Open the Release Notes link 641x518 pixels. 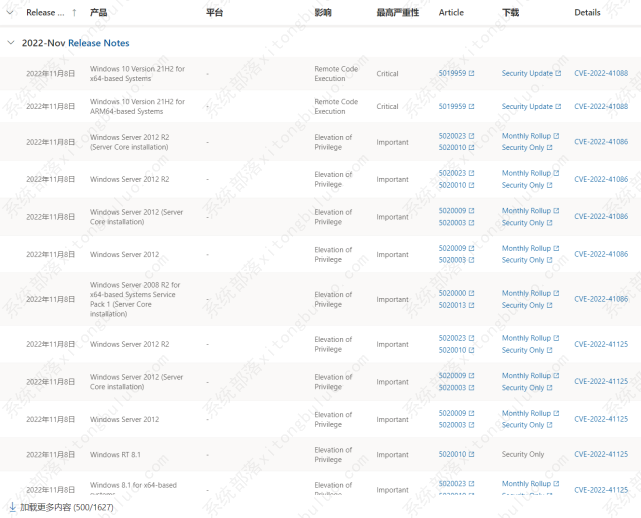98,43
